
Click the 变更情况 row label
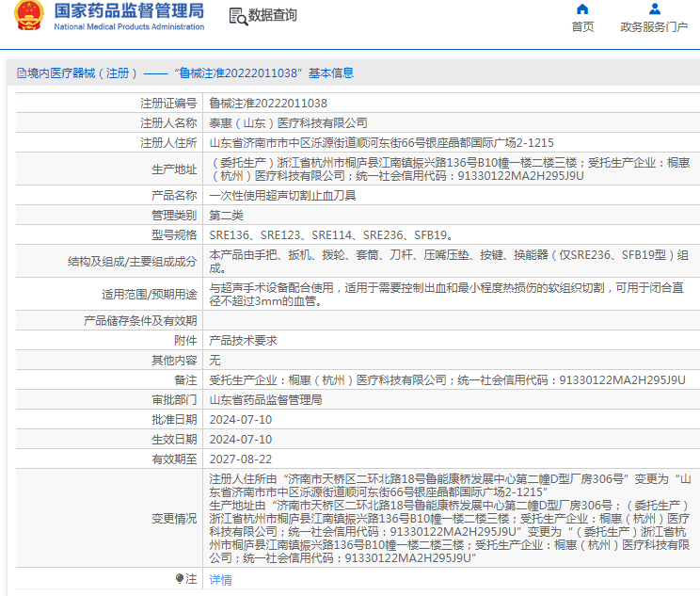[x=174, y=518]
